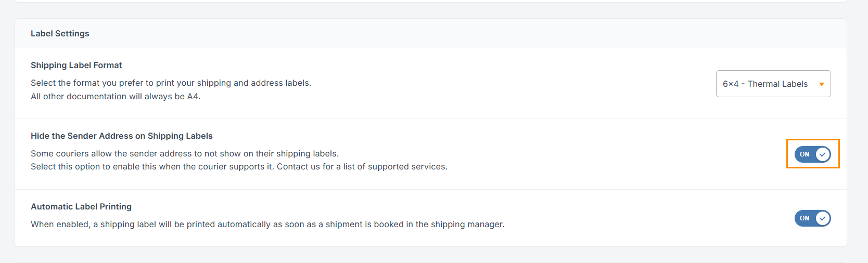
Task: Open the Shipping Label Format dropdown
Action: click(773, 84)
